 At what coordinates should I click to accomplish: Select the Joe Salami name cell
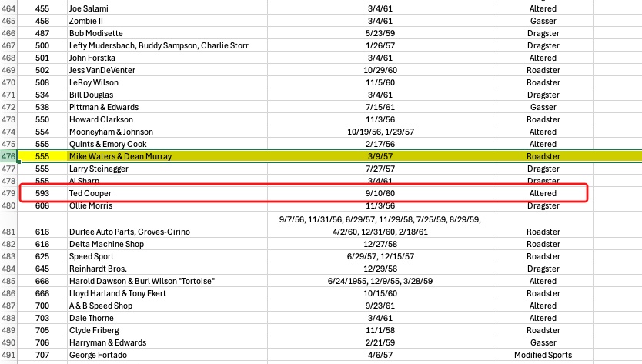pyautogui.click(x=167, y=8)
